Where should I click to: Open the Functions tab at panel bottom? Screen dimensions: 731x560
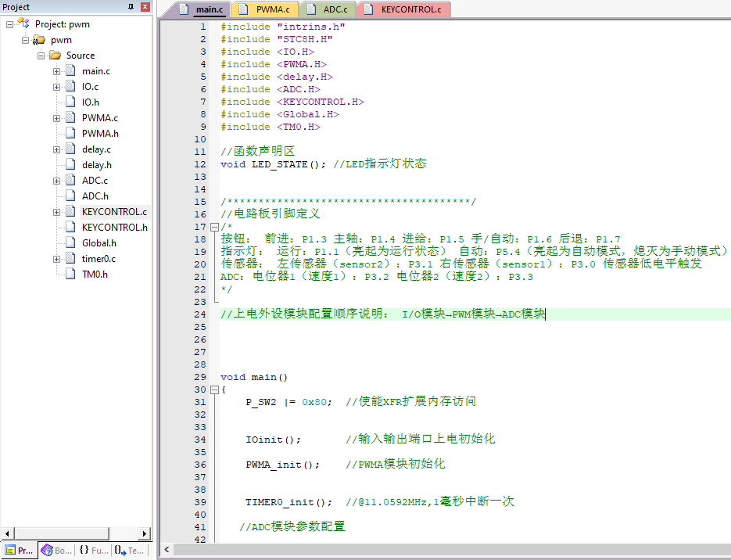[93, 551]
